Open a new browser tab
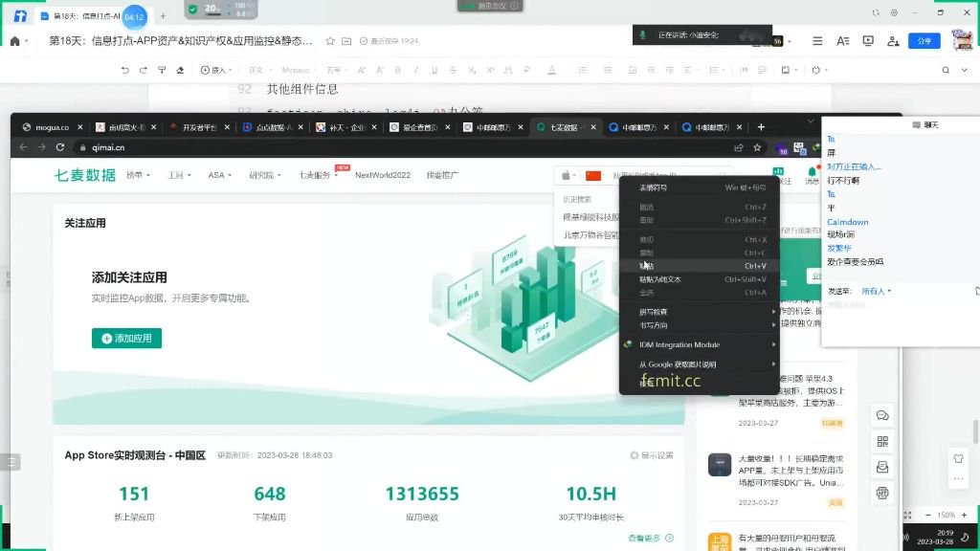This screenshot has height=551, width=980. click(x=761, y=127)
